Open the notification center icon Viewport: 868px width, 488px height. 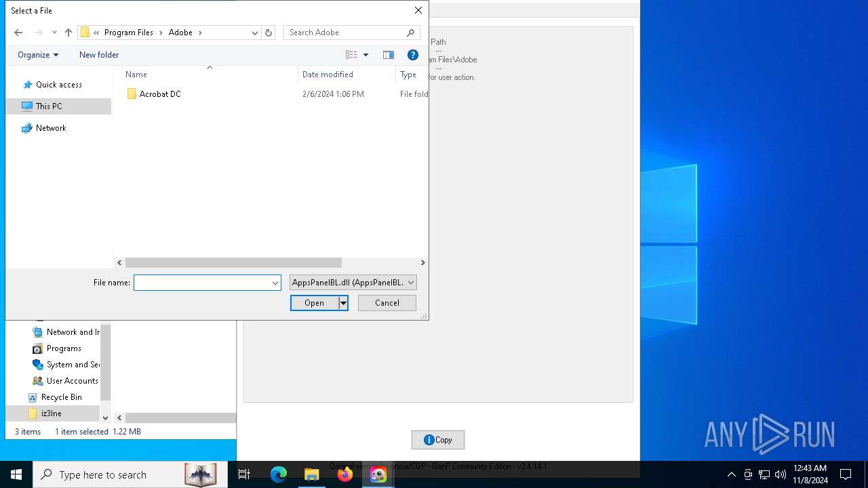click(x=846, y=474)
